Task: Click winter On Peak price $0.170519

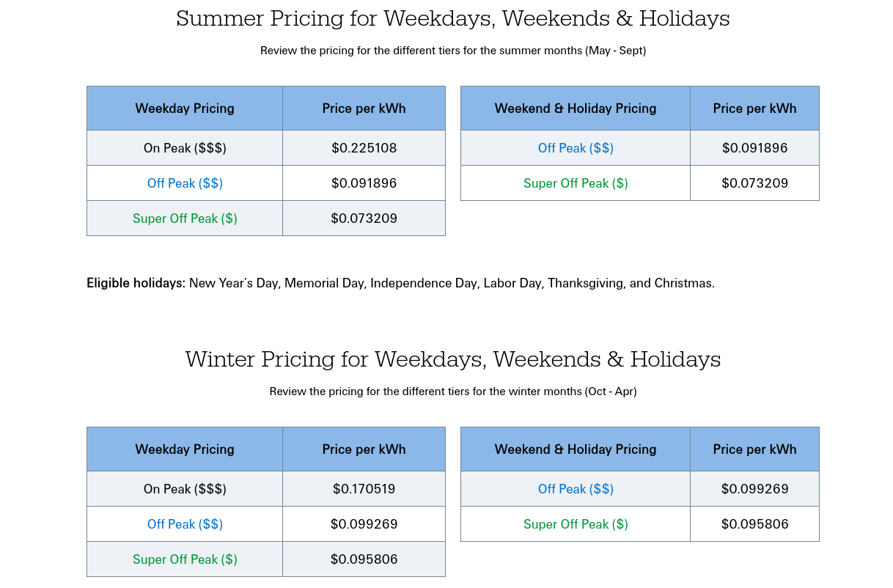Action: 364,489
